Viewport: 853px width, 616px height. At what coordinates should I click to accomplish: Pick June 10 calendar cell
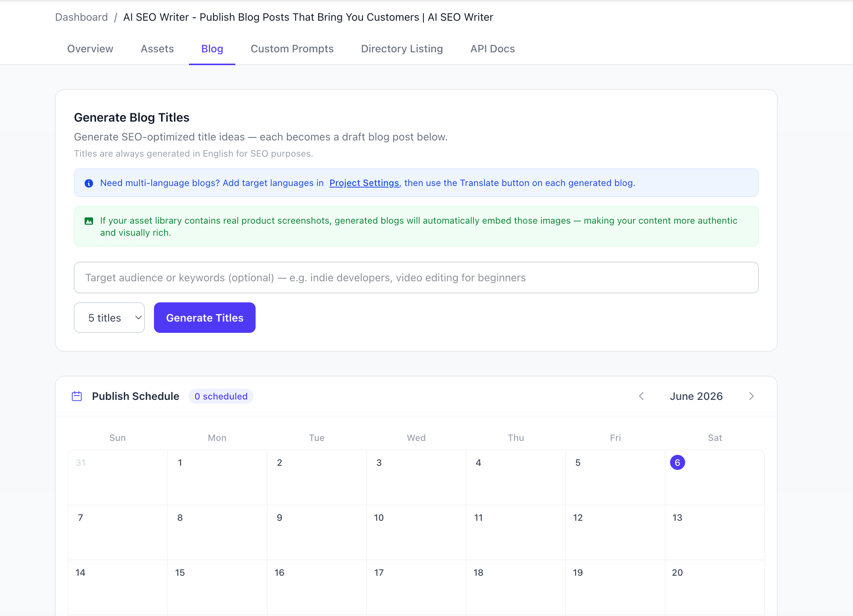coord(416,532)
